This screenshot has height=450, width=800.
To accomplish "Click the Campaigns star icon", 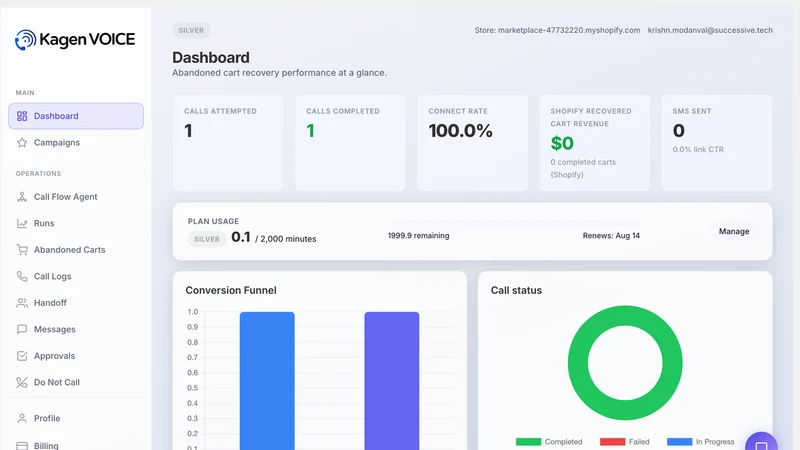I will coord(22,143).
